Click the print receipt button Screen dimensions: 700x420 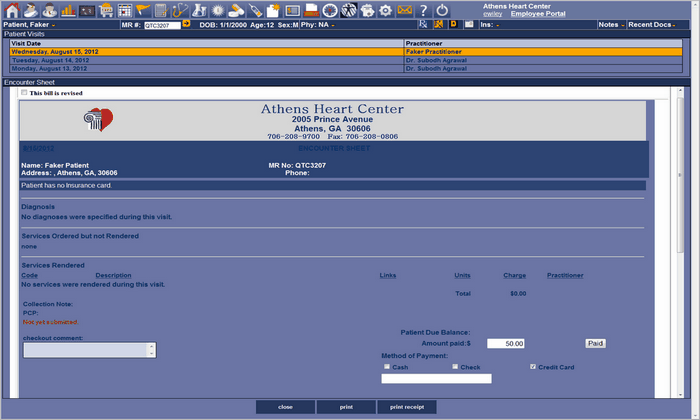(407, 407)
